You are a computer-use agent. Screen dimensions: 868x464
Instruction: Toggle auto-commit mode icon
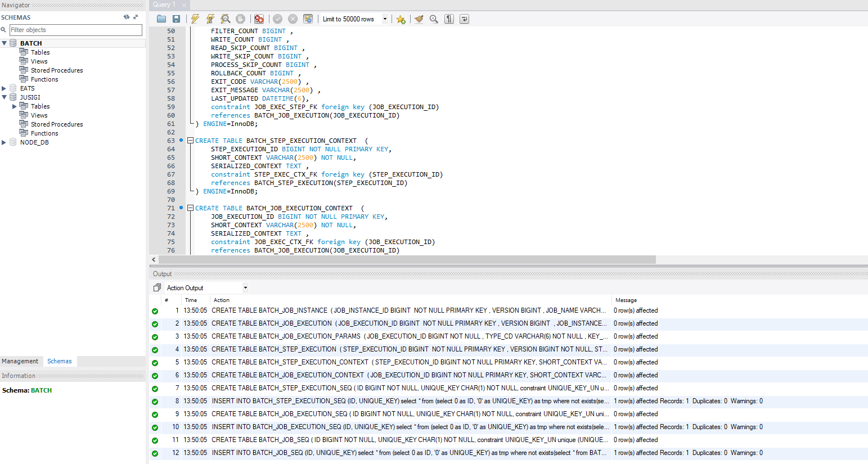308,19
